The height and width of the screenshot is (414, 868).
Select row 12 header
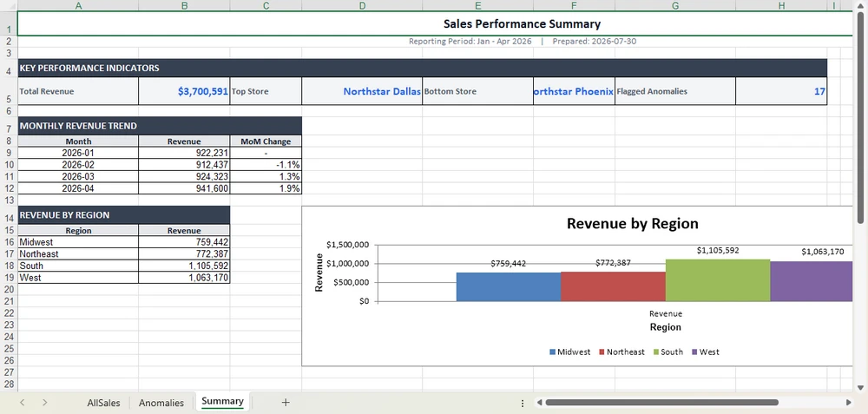[x=9, y=188]
